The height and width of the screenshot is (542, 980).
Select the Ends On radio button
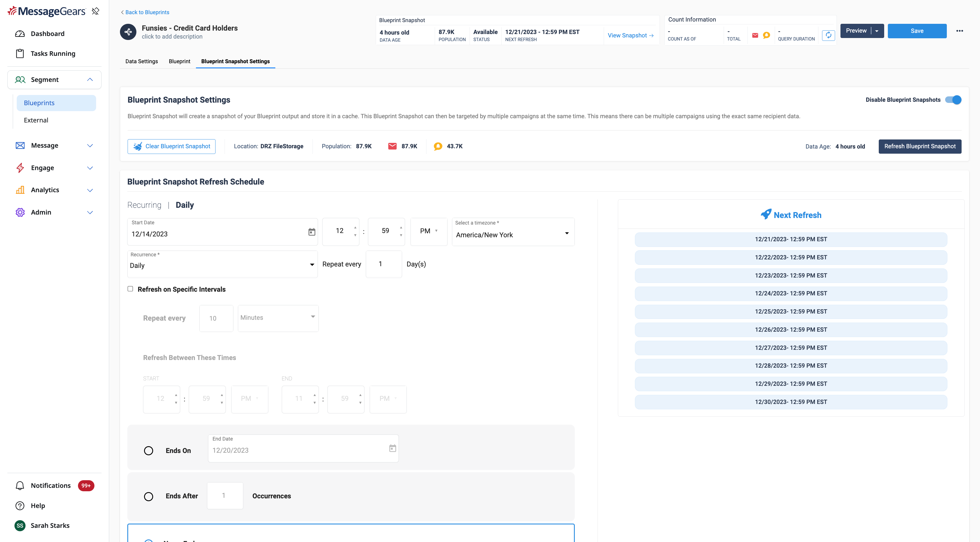coord(148,451)
